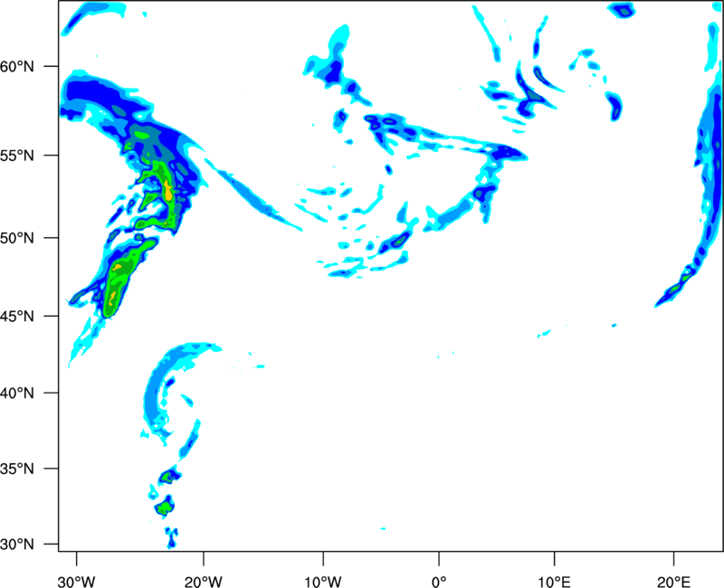This screenshot has width=724, height=588.
Task: Select the 50°N latitude axis label
Action: coord(17,239)
